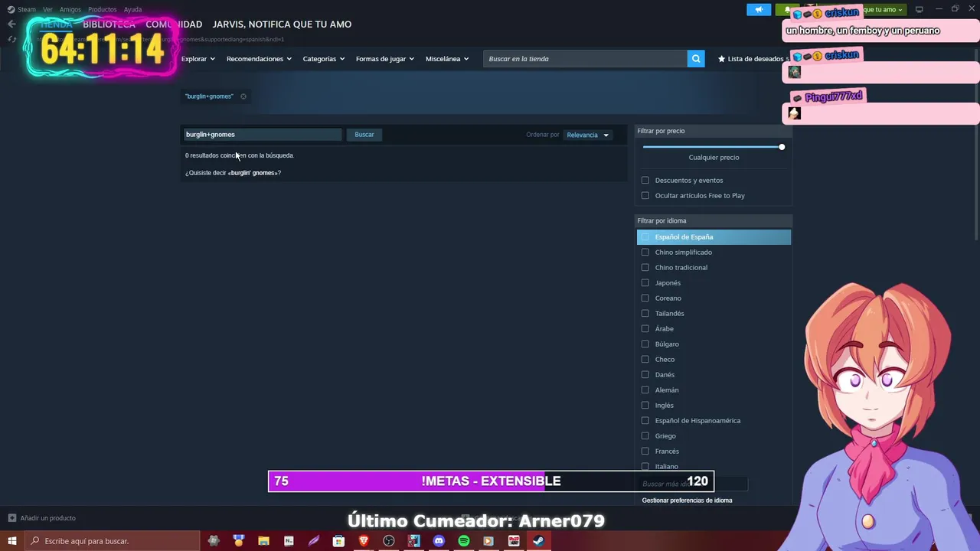Viewport: 980px width, 551px height.
Task: Check the Japonés language filter
Action: tap(645, 283)
